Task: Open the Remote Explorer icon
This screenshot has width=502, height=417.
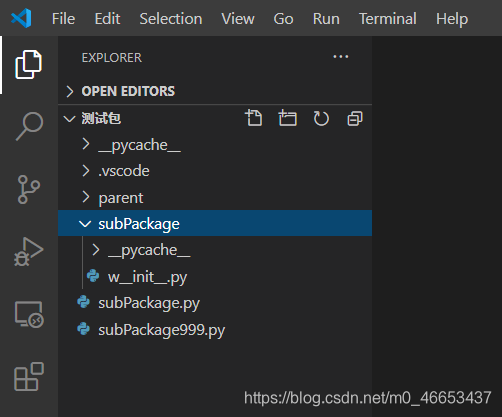Action: click(x=29, y=314)
